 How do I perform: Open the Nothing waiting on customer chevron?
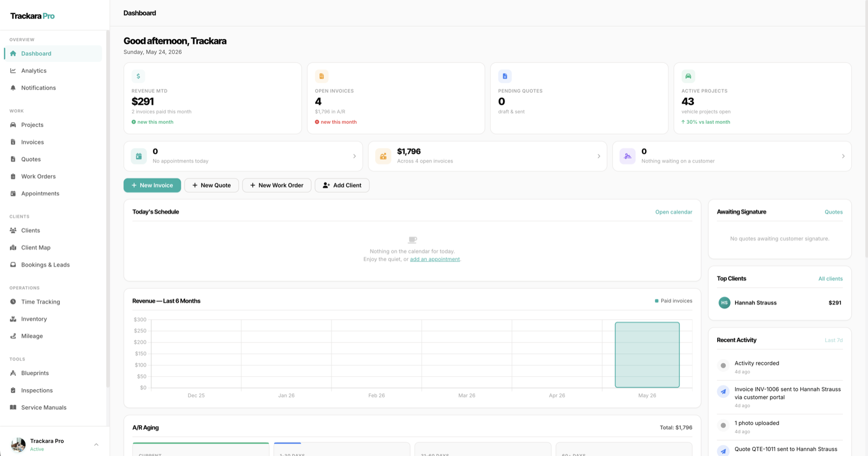click(843, 156)
